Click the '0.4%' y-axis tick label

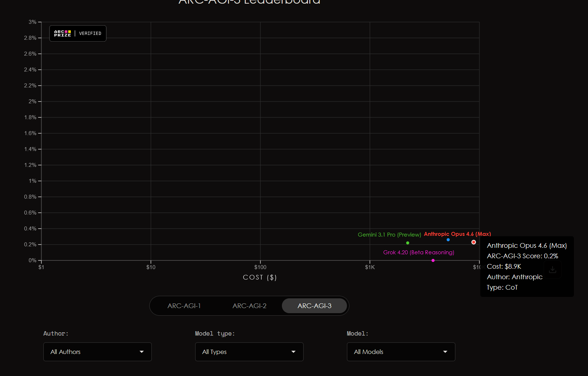coord(30,229)
